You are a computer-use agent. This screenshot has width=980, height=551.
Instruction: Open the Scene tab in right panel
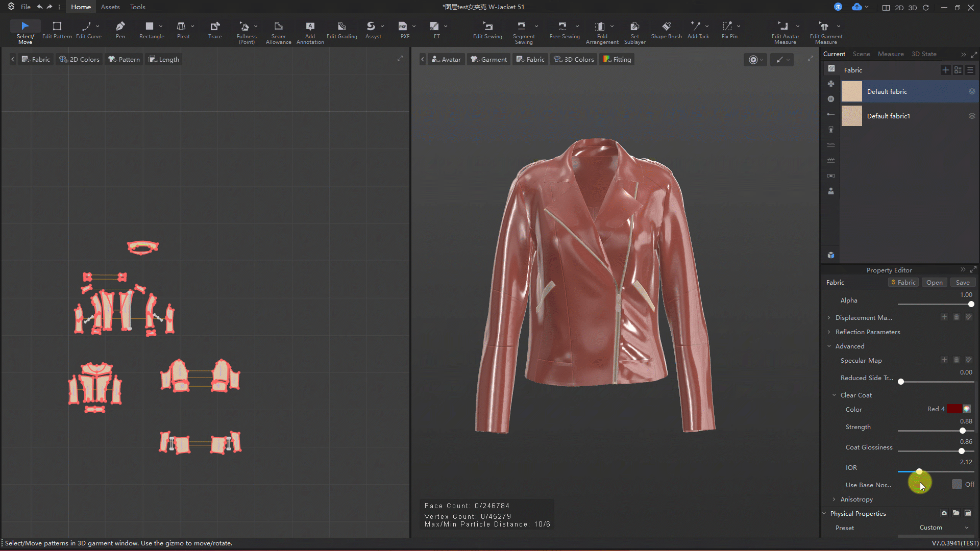pyautogui.click(x=861, y=54)
